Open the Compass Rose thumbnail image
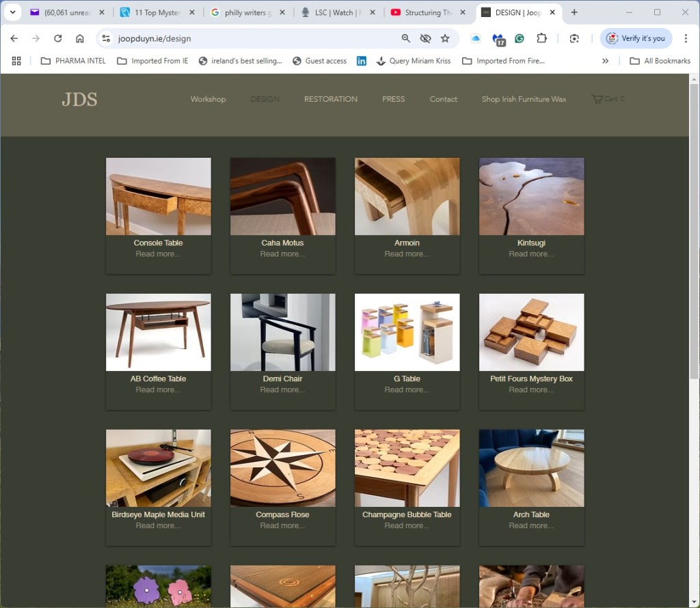Screen dimensions: 700x608 point(282,468)
